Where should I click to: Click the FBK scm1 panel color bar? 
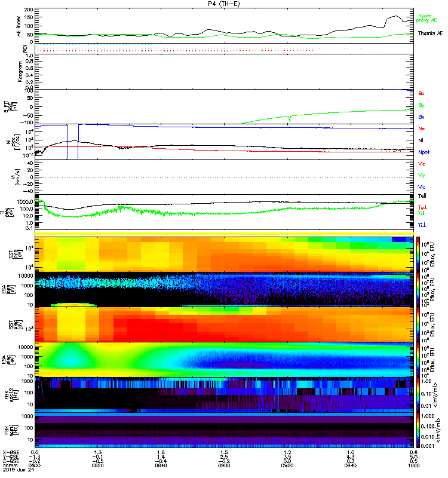pos(418,430)
